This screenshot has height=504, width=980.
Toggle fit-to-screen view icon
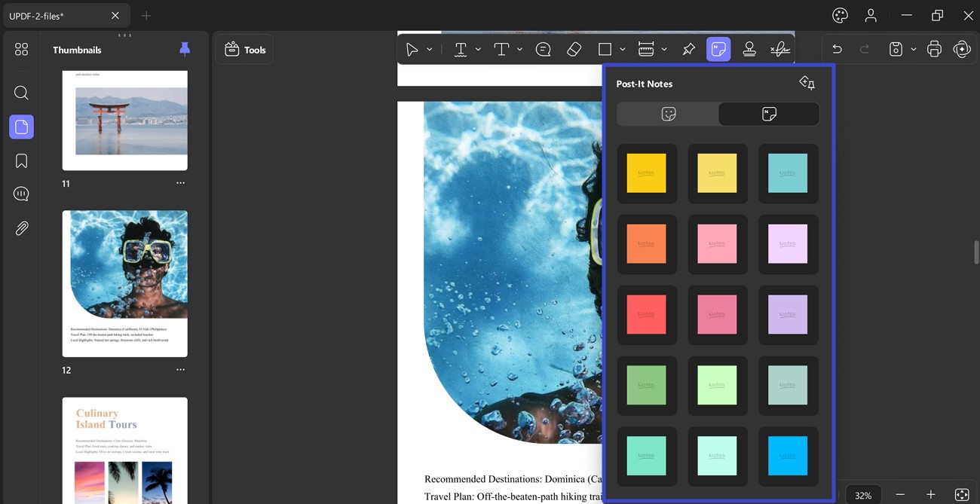[x=962, y=495]
